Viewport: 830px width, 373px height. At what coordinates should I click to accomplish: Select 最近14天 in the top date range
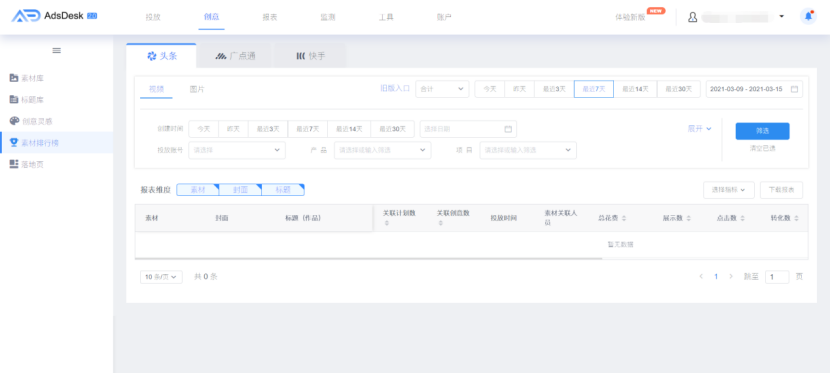[635, 89]
